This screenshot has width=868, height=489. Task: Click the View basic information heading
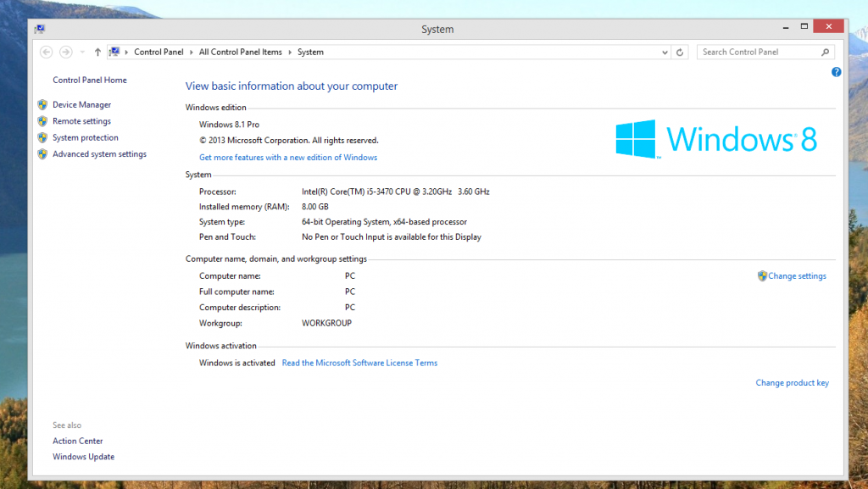(292, 86)
